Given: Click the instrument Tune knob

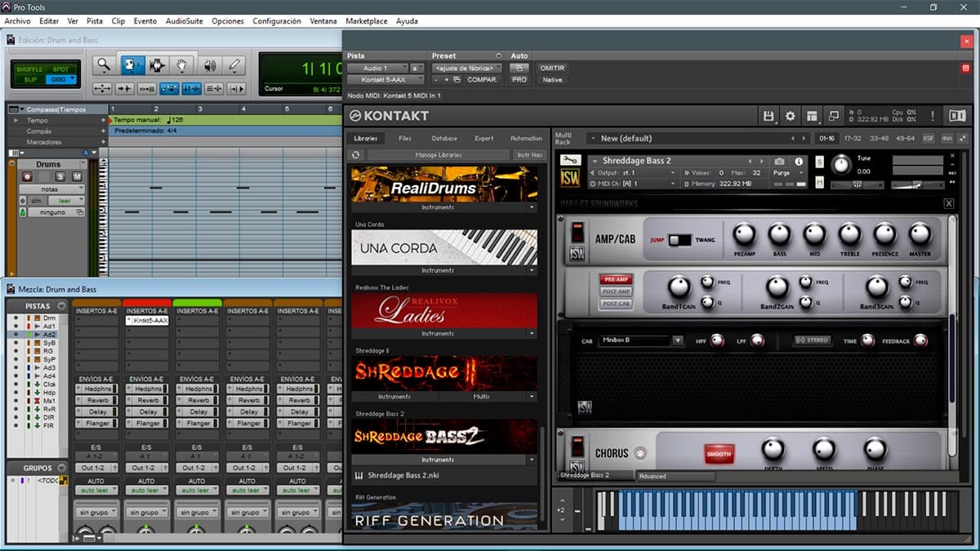Looking at the screenshot, I should click(841, 165).
